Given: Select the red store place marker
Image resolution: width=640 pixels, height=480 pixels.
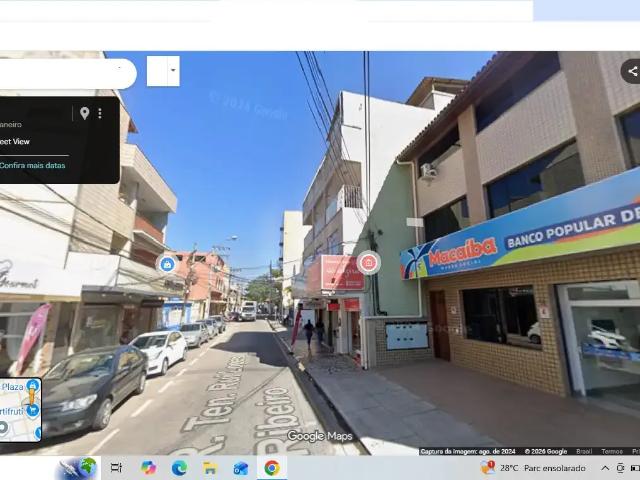Looking at the screenshot, I should tap(369, 262).
